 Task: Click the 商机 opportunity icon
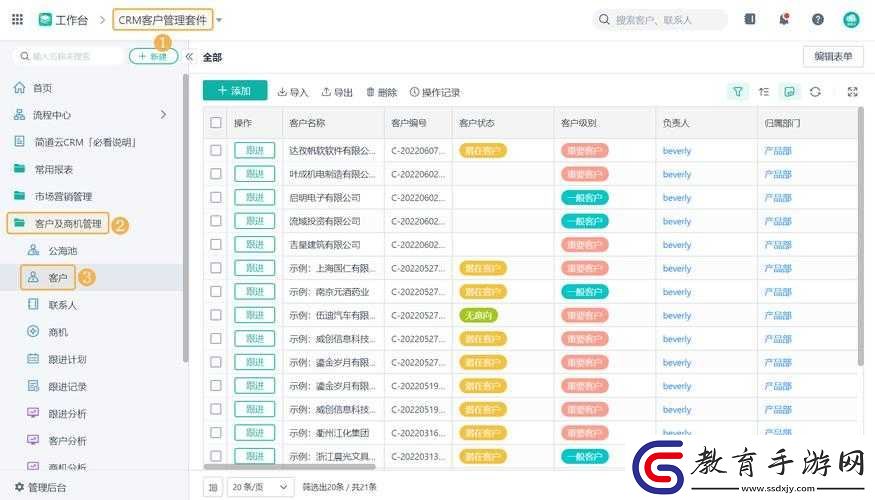coord(33,331)
